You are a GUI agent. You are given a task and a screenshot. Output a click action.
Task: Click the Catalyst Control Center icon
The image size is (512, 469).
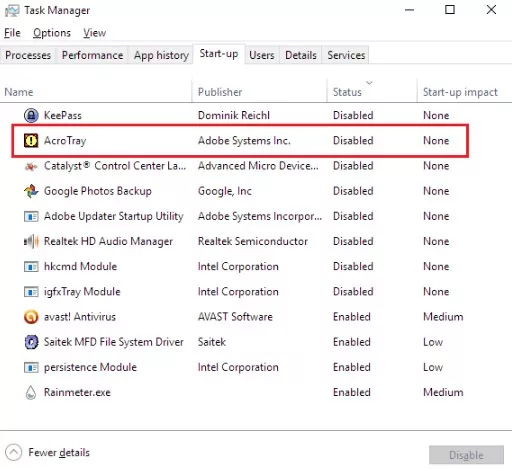(31, 166)
